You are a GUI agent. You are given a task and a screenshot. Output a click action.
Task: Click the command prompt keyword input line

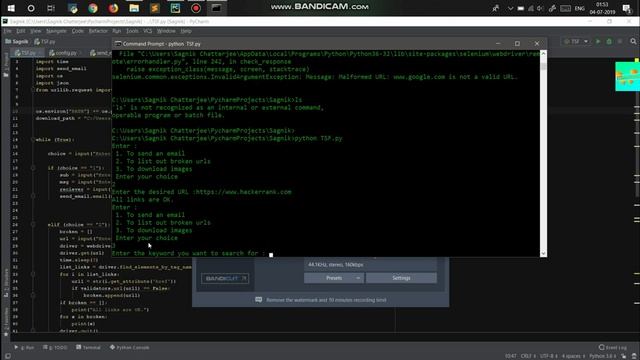point(192,253)
